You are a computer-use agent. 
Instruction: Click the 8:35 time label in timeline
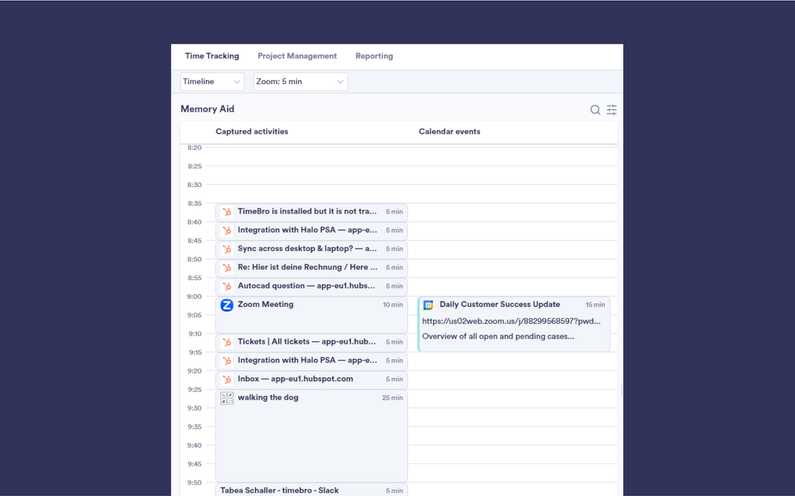tap(194, 203)
